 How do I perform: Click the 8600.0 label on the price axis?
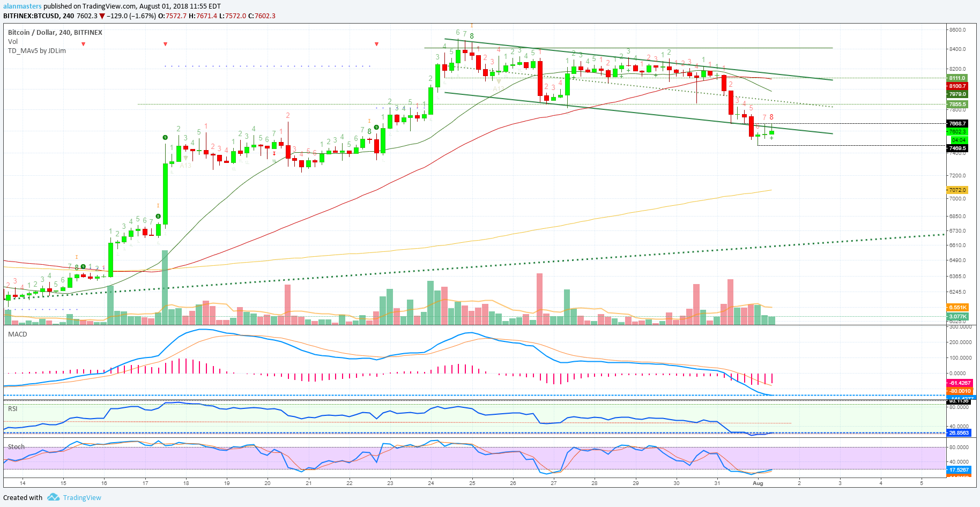point(957,29)
